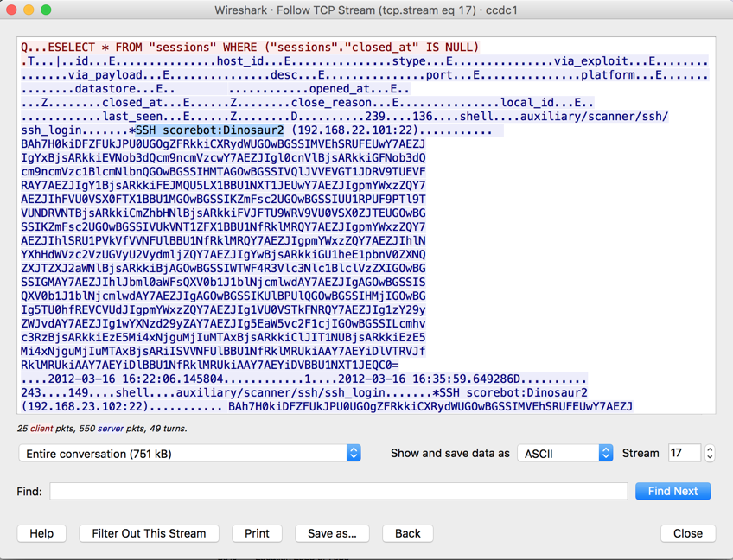Click the line containing closed_at and close_reason
The width and height of the screenshot is (733, 560).
pos(307,102)
